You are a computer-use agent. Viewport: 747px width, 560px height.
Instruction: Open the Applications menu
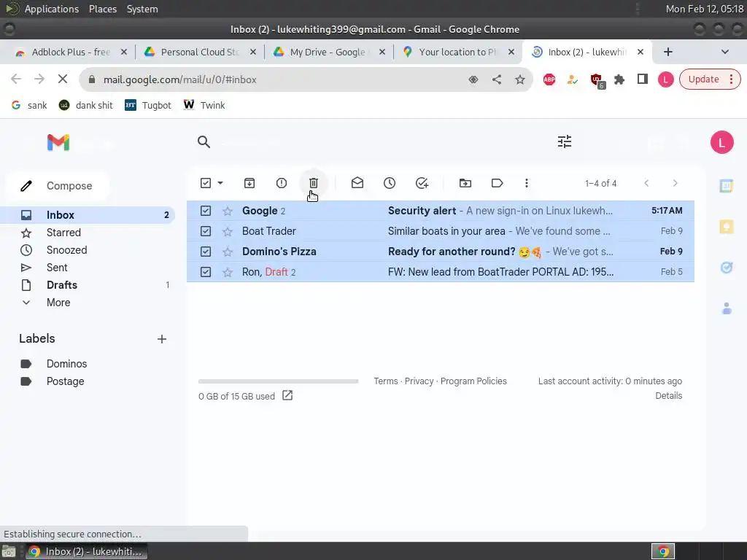[x=52, y=9]
